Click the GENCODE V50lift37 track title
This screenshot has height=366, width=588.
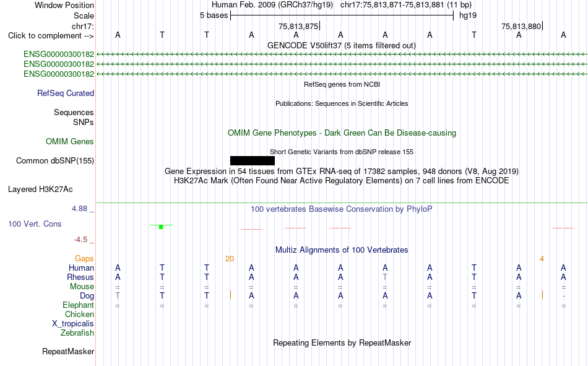tap(342, 45)
